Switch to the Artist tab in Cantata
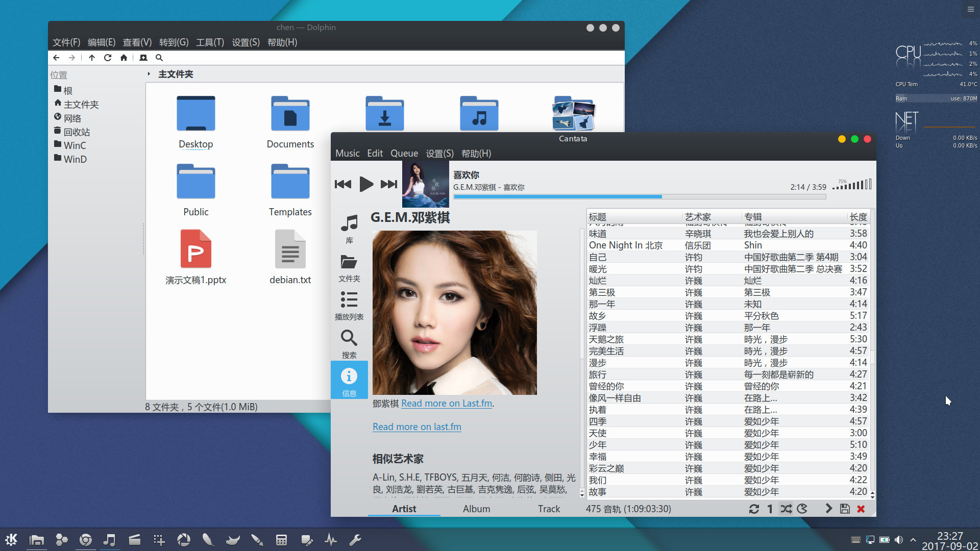This screenshot has height=551, width=980. 404,509
